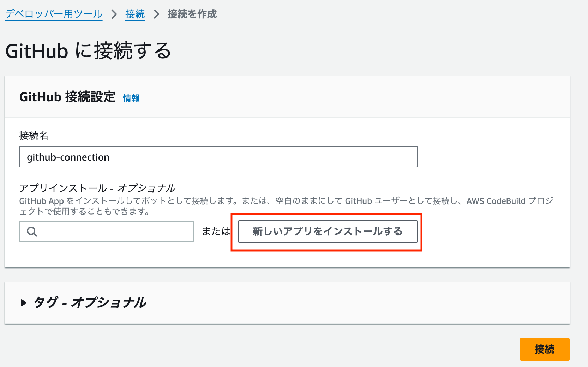This screenshot has height=367, width=588.
Task: Click the GitHub 接続設定 panel heading
Action: click(x=67, y=97)
